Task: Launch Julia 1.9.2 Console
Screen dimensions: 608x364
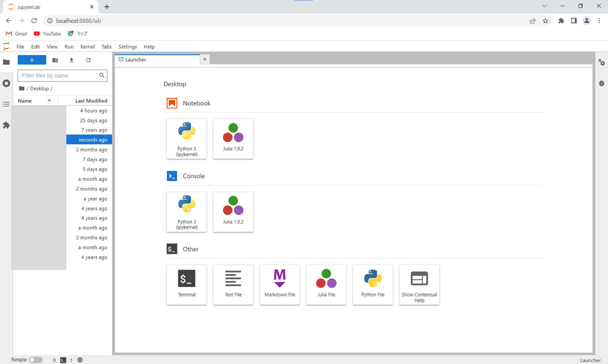Action: click(x=233, y=212)
